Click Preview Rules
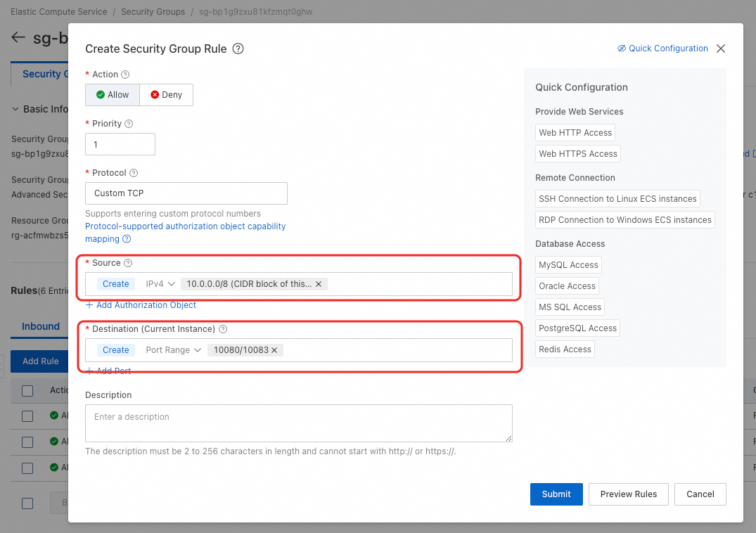 (628, 494)
